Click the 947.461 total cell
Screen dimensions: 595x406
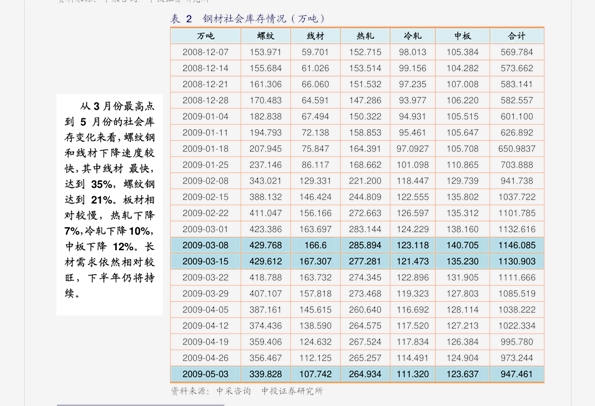pos(517,374)
